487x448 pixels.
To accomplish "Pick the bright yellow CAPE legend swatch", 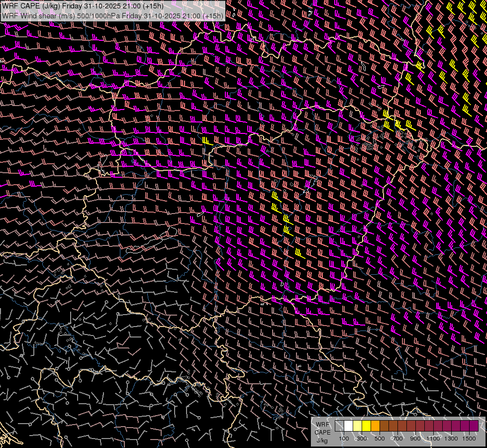I will pyautogui.click(x=367, y=426).
